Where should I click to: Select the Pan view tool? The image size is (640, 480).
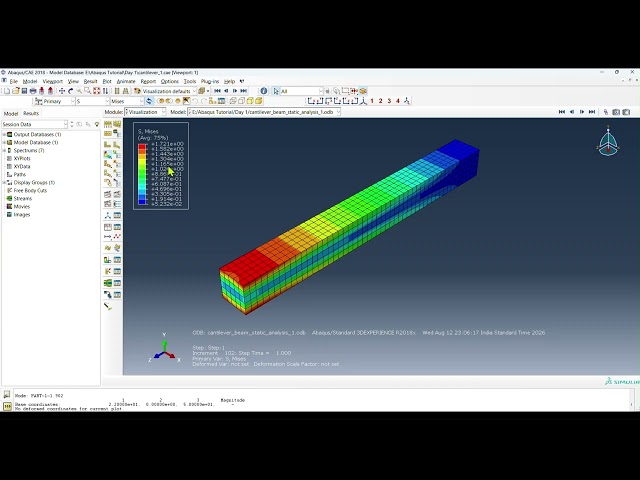click(62, 91)
